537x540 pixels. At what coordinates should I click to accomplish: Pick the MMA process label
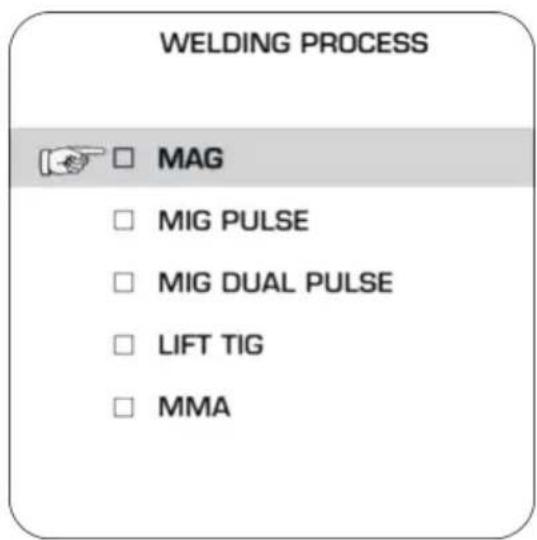[194, 407]
